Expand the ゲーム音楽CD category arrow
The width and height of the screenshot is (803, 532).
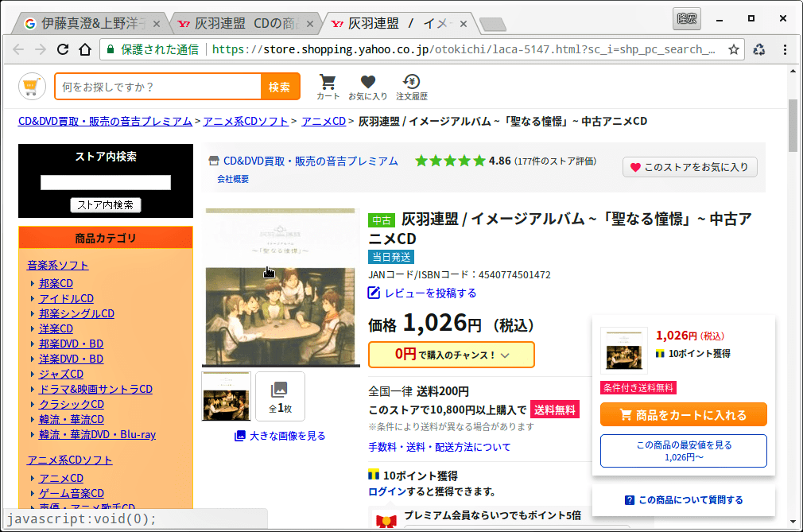click(33, 494)
